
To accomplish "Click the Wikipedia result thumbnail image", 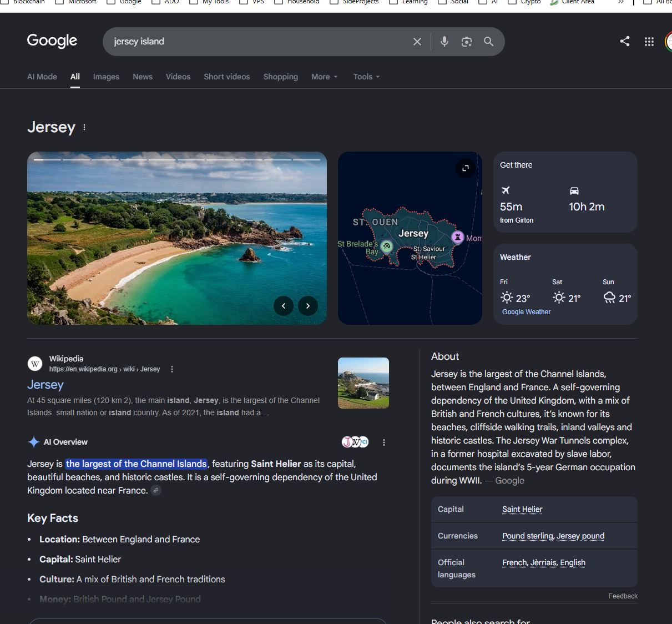I will [x=363, y=383].
